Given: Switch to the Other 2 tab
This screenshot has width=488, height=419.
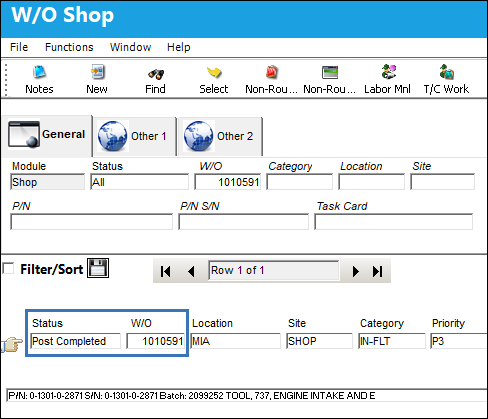Looking at the screenshot, I should [220, 136].
